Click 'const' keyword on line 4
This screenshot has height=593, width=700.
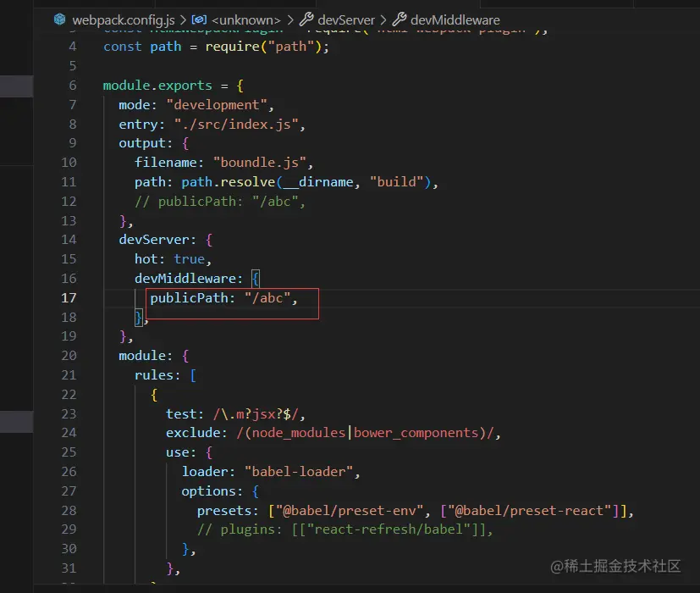point(123,47)
